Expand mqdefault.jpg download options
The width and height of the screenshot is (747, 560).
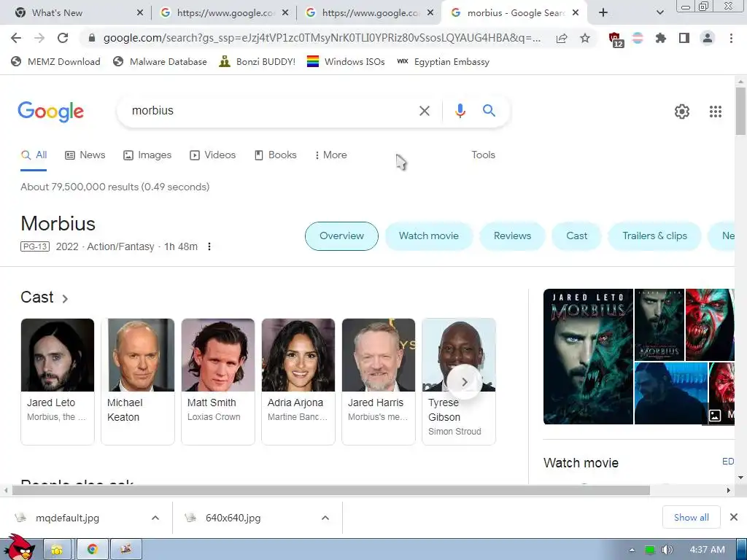pyautogui.click(x=155, y=518)
